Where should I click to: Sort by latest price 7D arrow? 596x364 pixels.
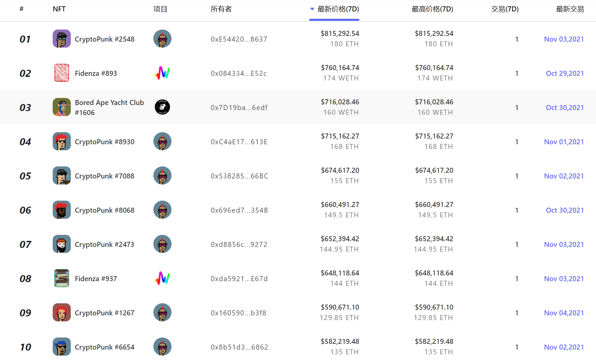[x=312, y=9]
